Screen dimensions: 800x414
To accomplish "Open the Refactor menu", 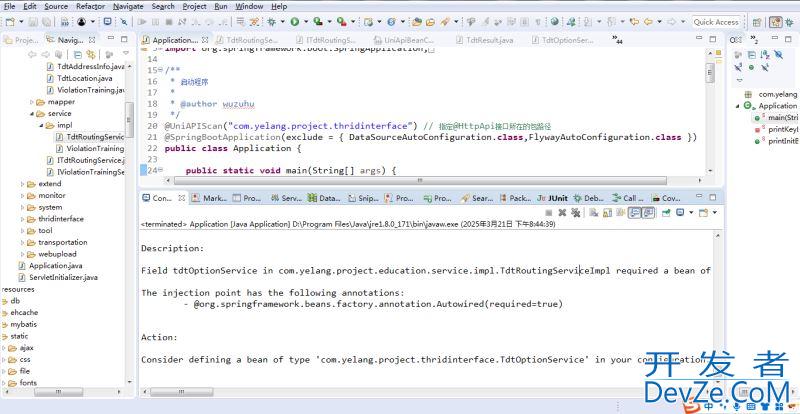I will (x=90, y=6).
